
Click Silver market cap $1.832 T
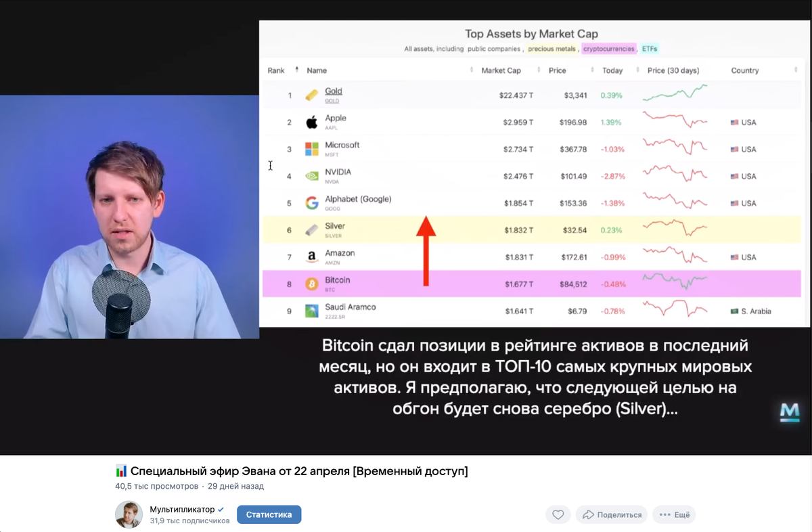(x=518, y=231)
